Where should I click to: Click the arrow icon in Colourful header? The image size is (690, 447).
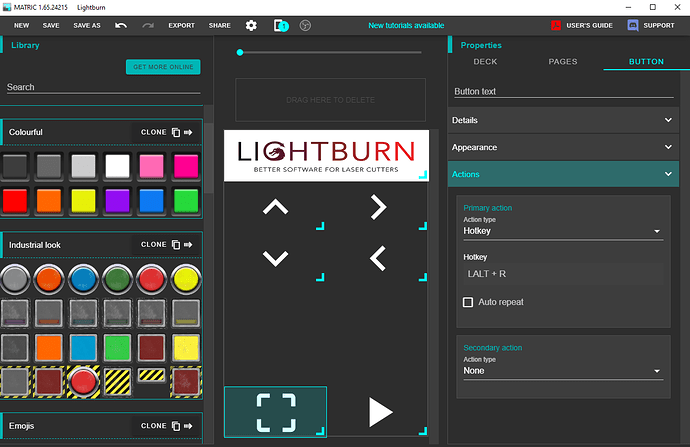(188, 132)
